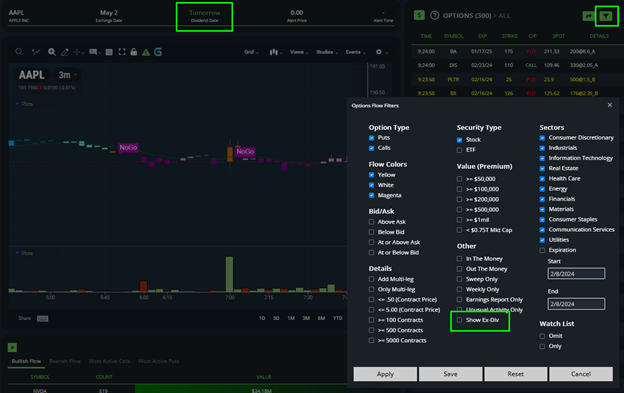Switch to the Bearish Flow tab

point(65,361)
